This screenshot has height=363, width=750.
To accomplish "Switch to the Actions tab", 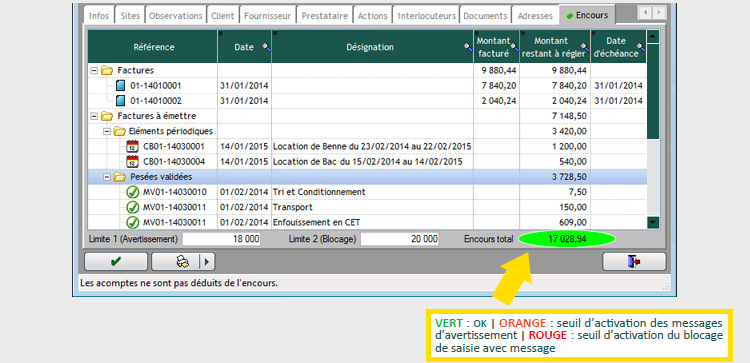I will [x=373, y=16].
